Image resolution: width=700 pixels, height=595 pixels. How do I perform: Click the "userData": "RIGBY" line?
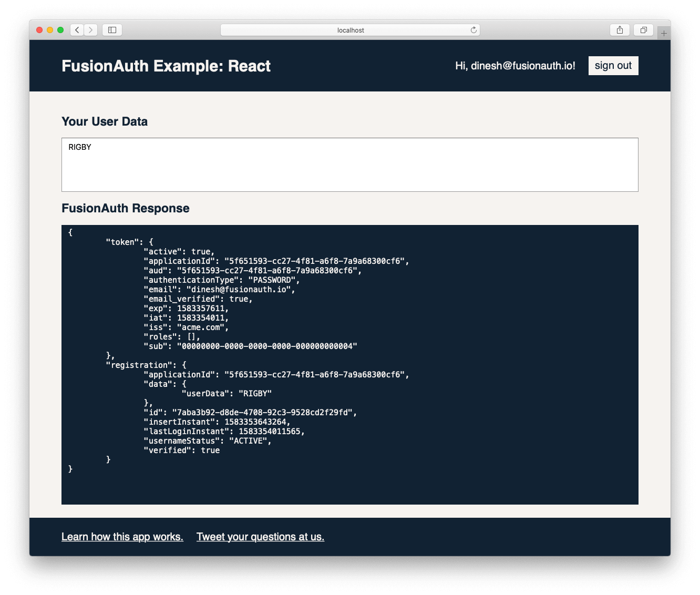[x=227, y=393]
